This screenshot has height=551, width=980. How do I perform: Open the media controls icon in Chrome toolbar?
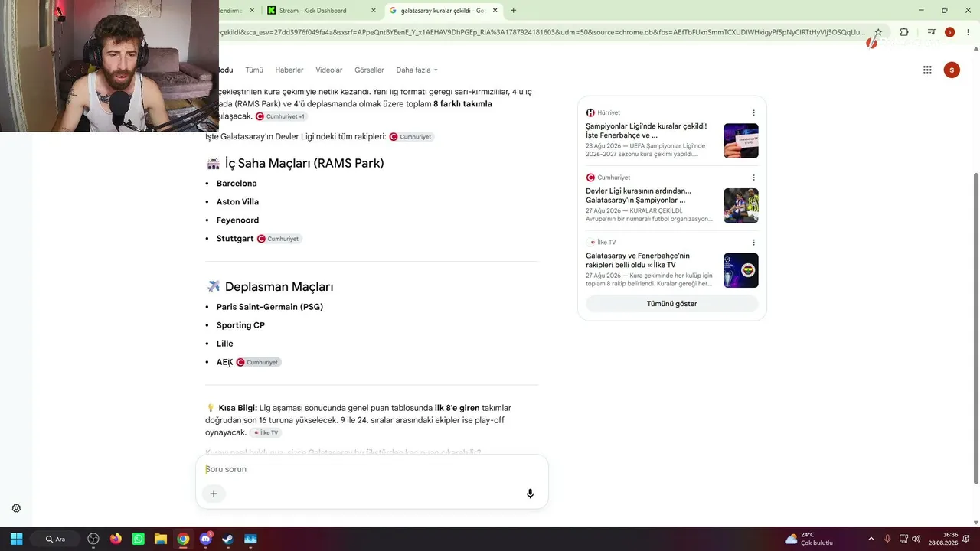tap(931, 32)
